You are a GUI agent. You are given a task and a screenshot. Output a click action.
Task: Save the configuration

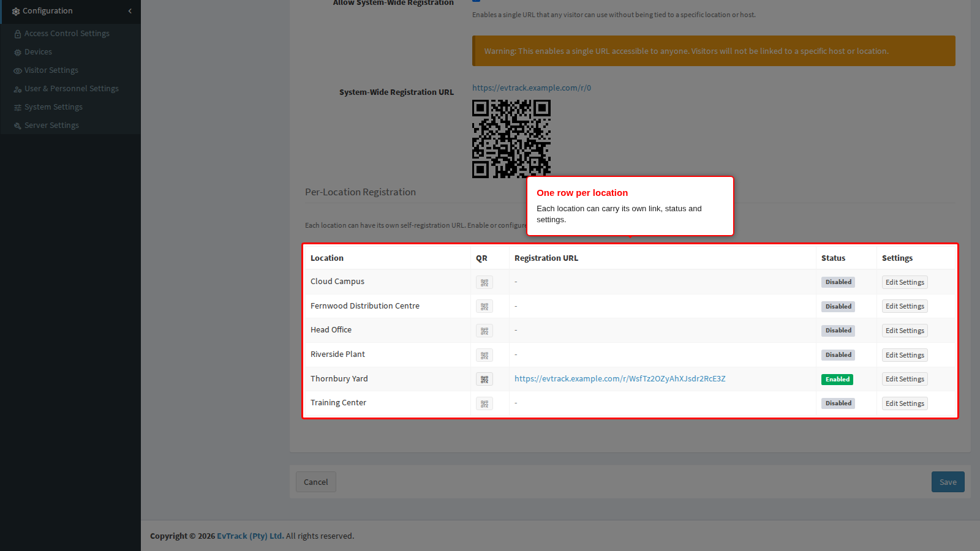point(948,482)
